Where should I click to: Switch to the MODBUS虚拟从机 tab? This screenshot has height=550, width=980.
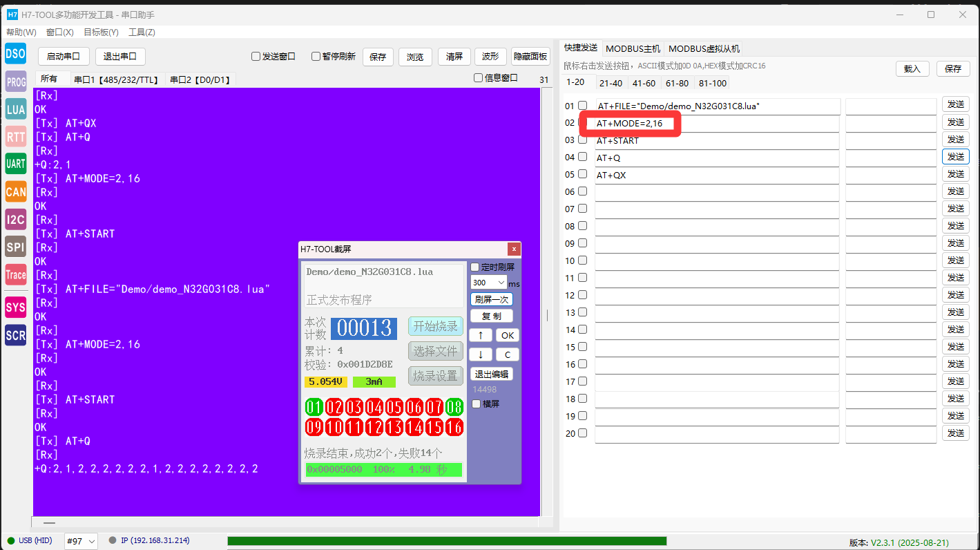pyautogui.click(x=704, y=48)
